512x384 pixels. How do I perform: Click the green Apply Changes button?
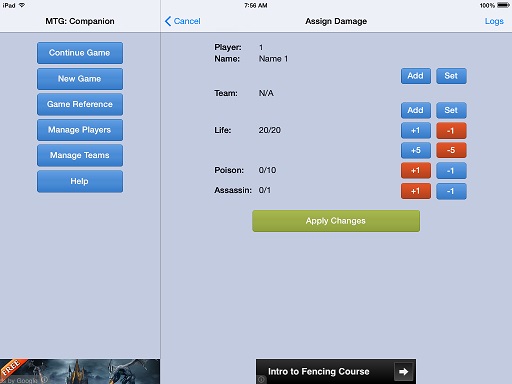[x=336, y=221]
